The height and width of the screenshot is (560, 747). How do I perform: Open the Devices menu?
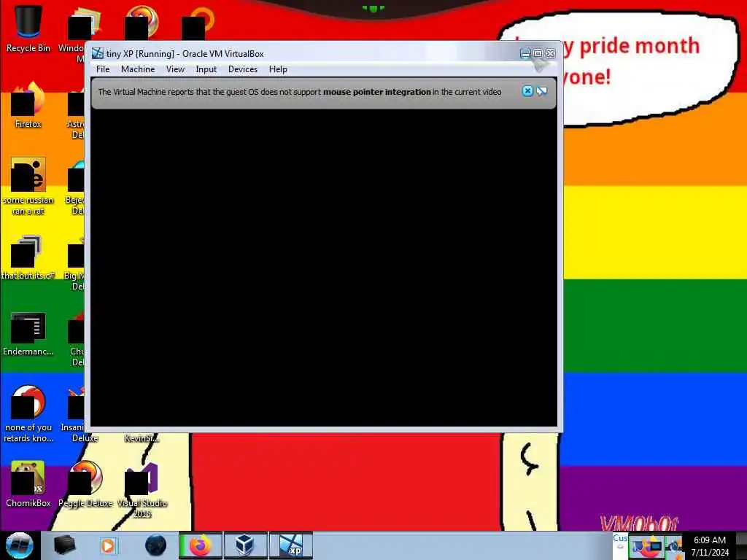click(242, 69)
